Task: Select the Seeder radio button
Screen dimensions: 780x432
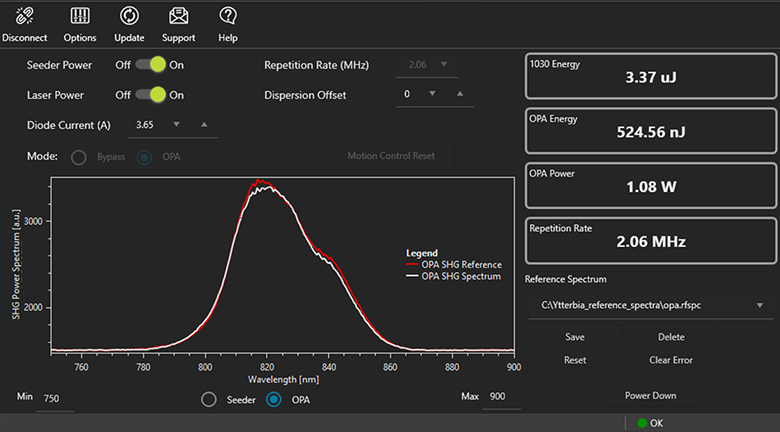Action: [209, 399]
